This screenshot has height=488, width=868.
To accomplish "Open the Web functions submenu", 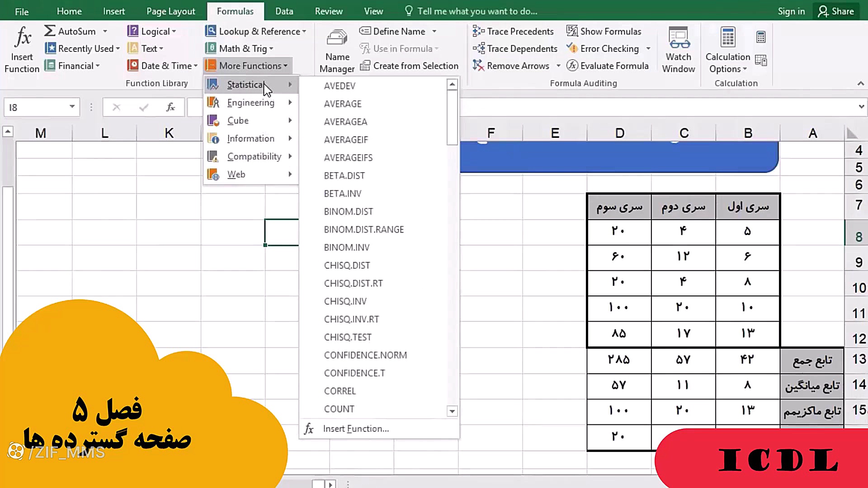I will pyautogui.click(x=251, y=174).
